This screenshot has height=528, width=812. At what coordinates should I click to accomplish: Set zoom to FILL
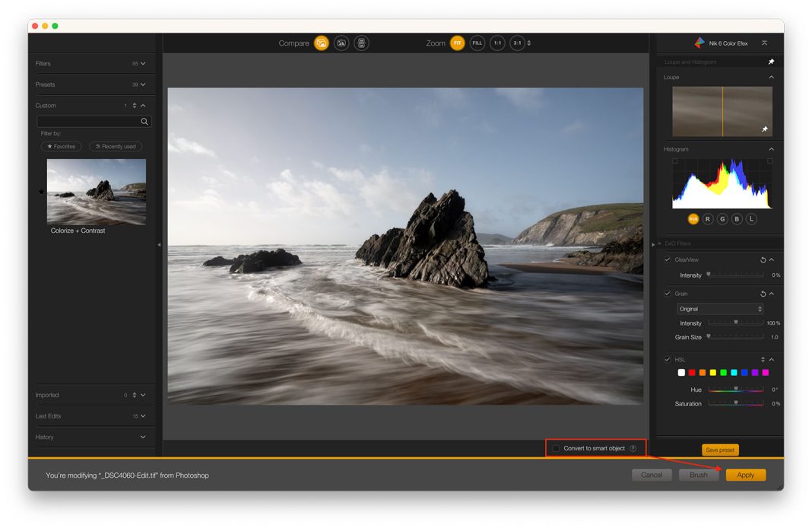[x=477, y=43]
